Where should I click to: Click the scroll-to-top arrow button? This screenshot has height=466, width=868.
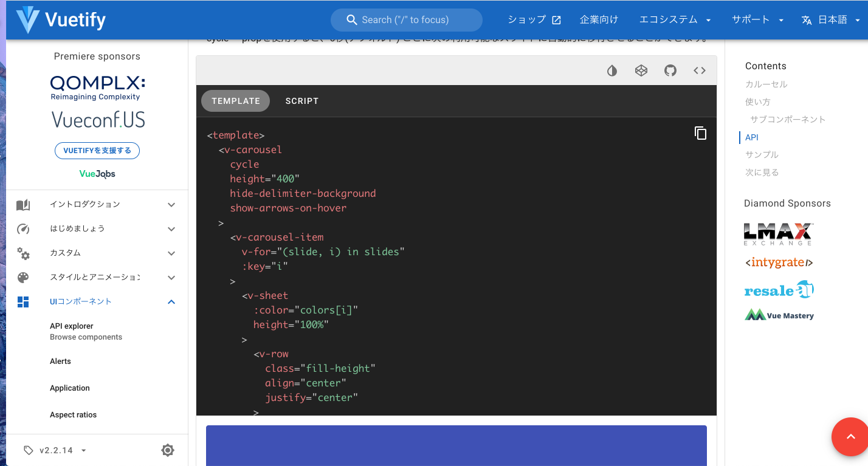(x=850, y=437)
